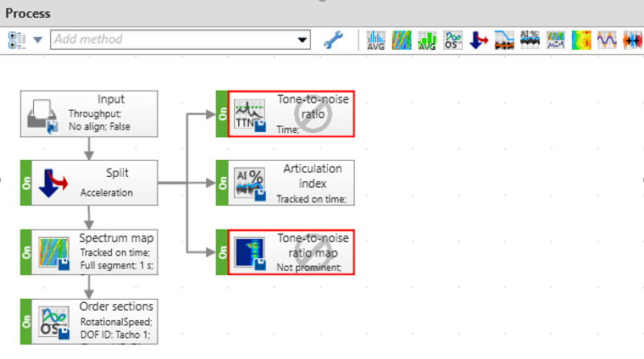Turn off the Order sections On toggle
Screen dimensions: 644x359
[x=26, y=321]
